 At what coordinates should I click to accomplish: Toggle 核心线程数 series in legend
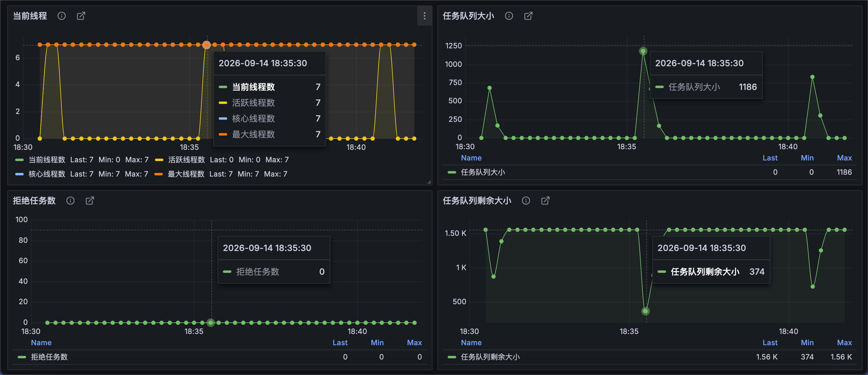coord(47,174)
